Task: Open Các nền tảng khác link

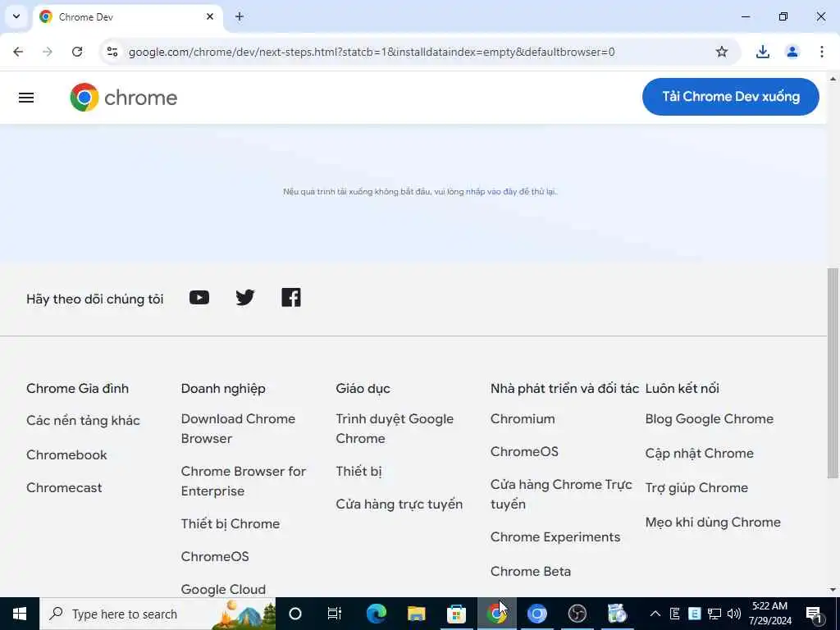Action: (x=83, y=421)
